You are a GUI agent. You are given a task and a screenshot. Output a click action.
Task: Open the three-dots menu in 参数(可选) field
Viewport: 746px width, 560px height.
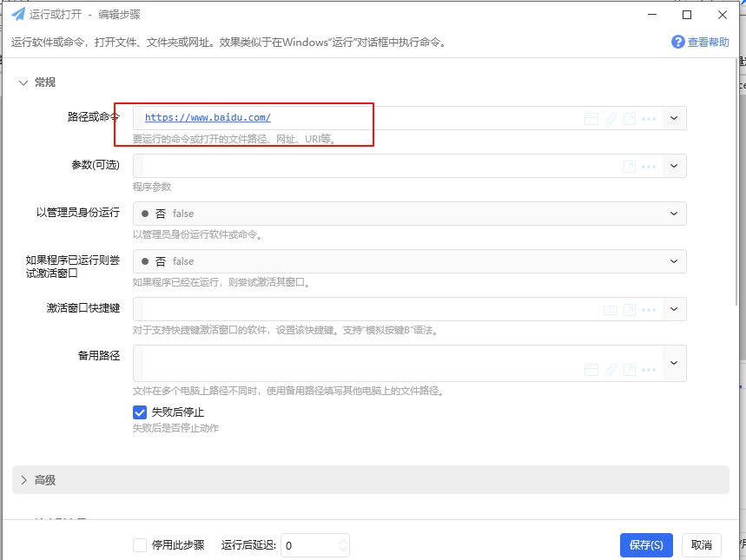(649, 167)
